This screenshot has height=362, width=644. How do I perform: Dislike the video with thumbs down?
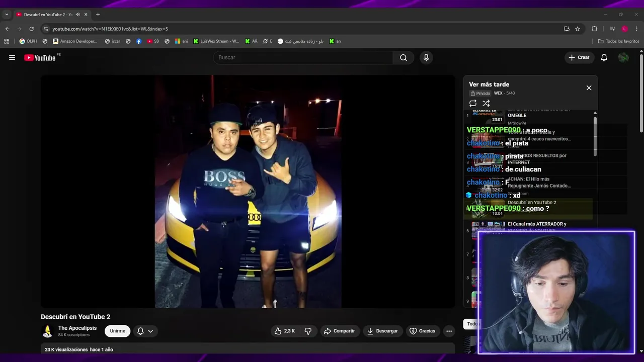click(x=308, y=331)
